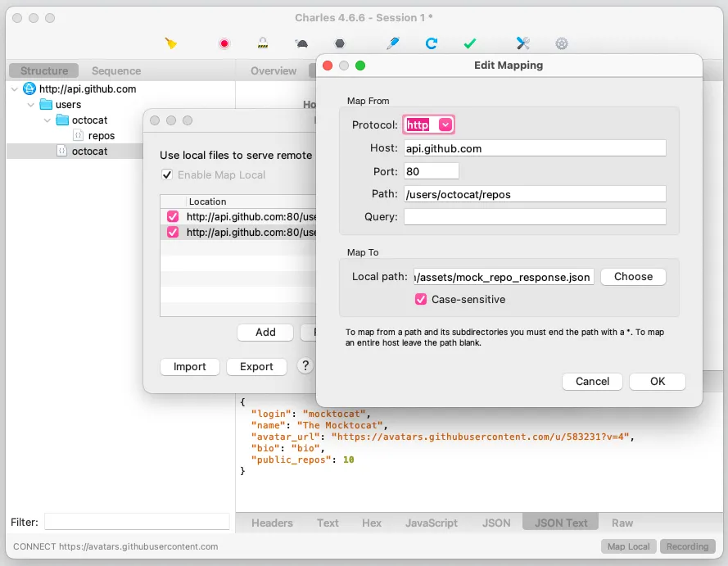Uncheck the first mapping row checkbox
The width and height of the screenshot is (728, 566).
click(172, 217)
